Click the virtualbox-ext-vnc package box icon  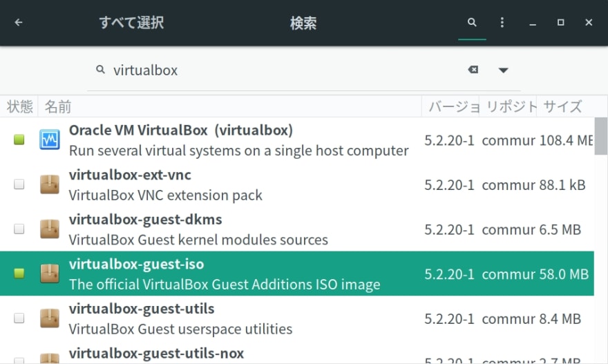tap(50, 184)
